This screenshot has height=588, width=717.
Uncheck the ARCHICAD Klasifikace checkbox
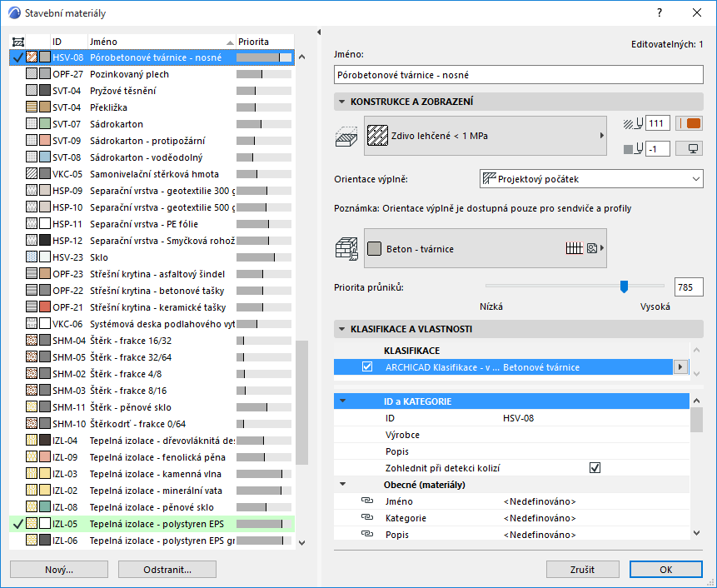point(367,366)
